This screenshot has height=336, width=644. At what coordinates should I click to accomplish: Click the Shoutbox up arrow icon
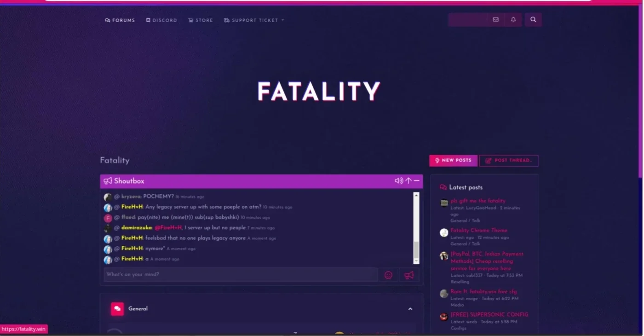tap(408, 181)
